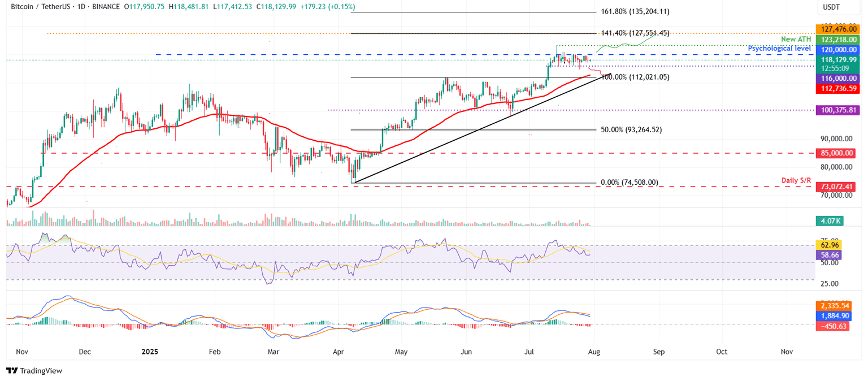Viewport: 868px width, 381px height.
Task: Click the current price badge 118,129.99
Action: coord(838,59)
